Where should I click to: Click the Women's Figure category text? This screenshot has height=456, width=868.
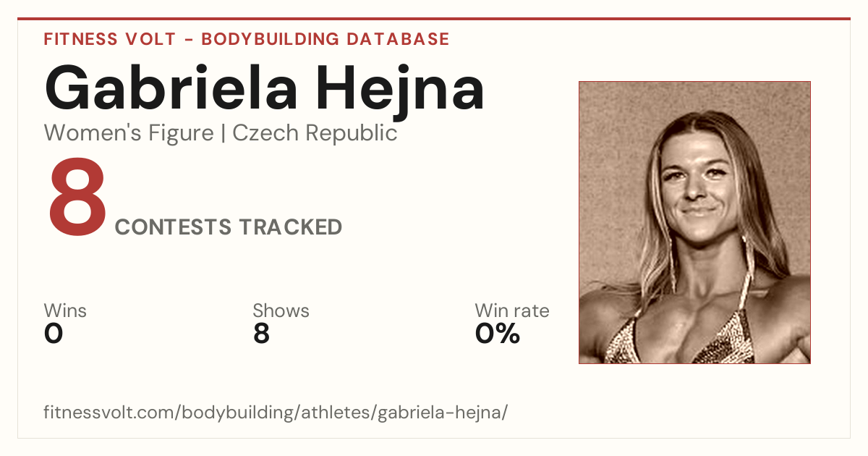(129, 133)
